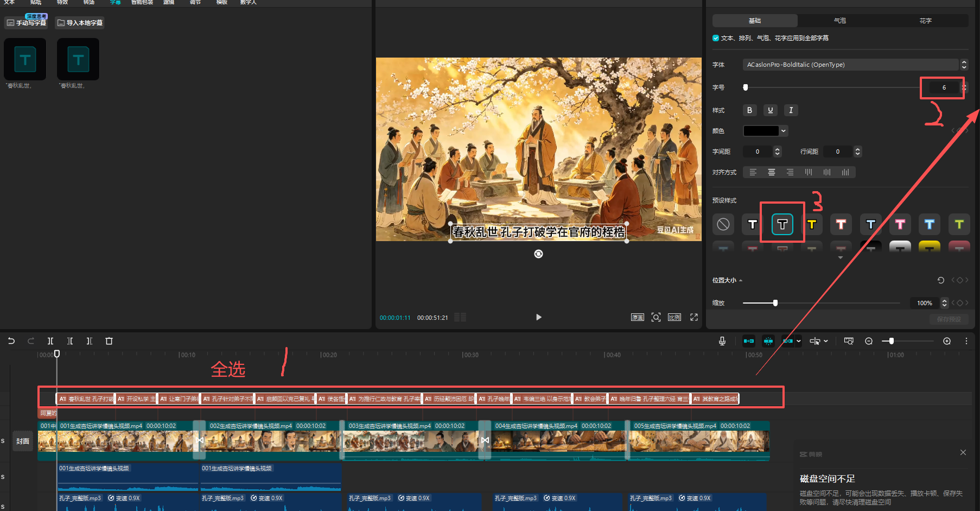Click the trim-left (delete left) tool

70,341
